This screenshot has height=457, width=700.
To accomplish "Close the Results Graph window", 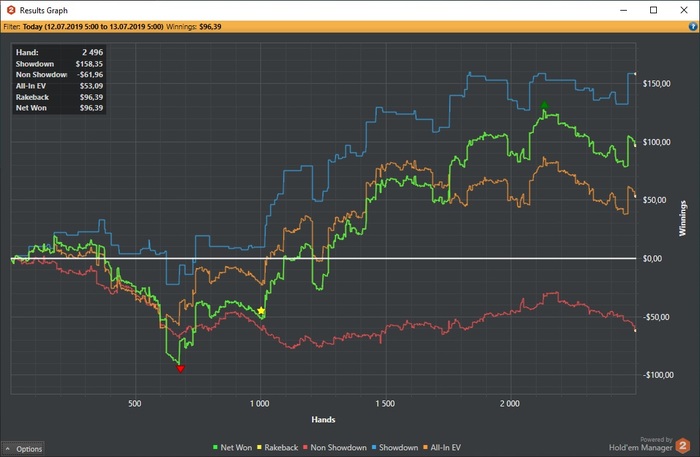I will (684, 10).
